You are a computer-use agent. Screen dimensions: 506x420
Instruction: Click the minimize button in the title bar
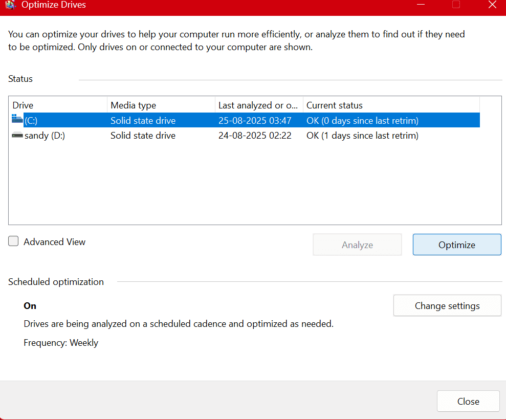[x=421, y=5]
